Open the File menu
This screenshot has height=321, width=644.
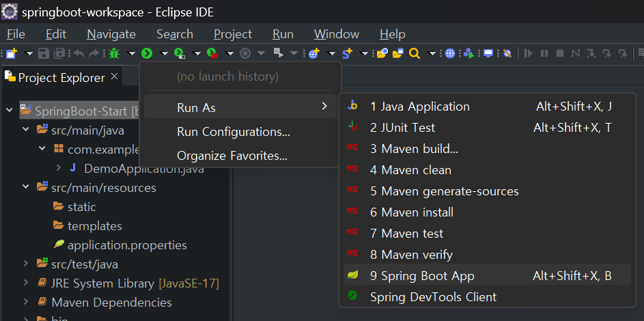[16, 34]
